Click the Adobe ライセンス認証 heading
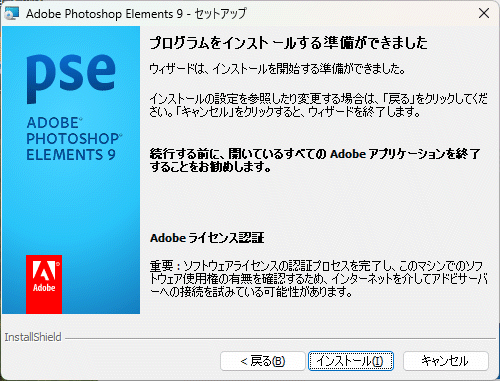 207,238
